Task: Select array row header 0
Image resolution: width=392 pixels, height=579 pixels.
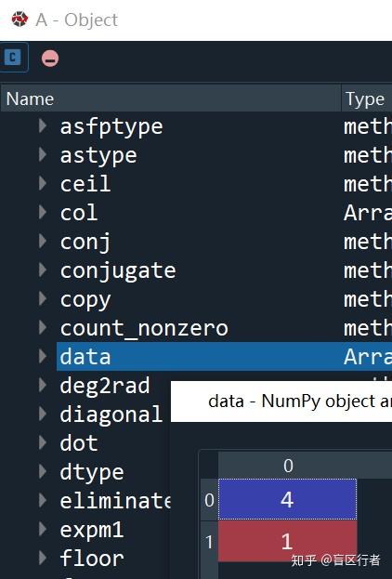Action: pyautogui.click(x=209, y=500)
